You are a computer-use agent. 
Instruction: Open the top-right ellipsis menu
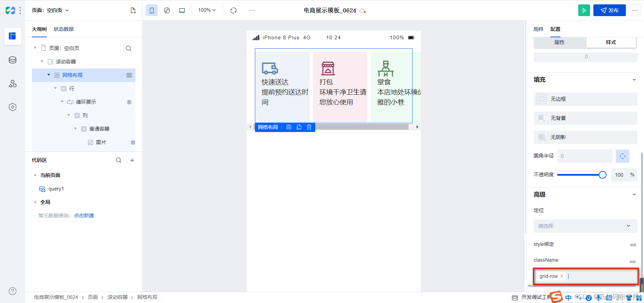point(635,10)
